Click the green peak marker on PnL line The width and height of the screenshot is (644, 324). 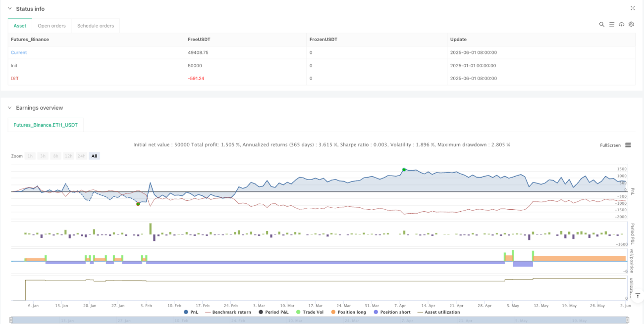click(404, 170)
